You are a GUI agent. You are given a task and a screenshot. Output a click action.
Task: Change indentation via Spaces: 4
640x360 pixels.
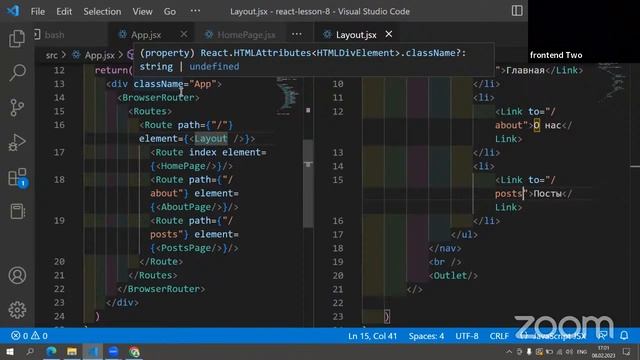coord(426,336)
